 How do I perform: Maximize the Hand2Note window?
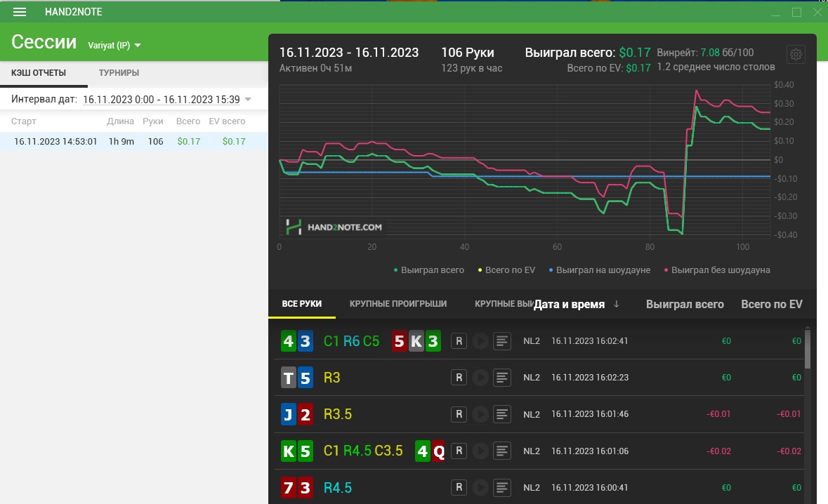pos(796,12)
